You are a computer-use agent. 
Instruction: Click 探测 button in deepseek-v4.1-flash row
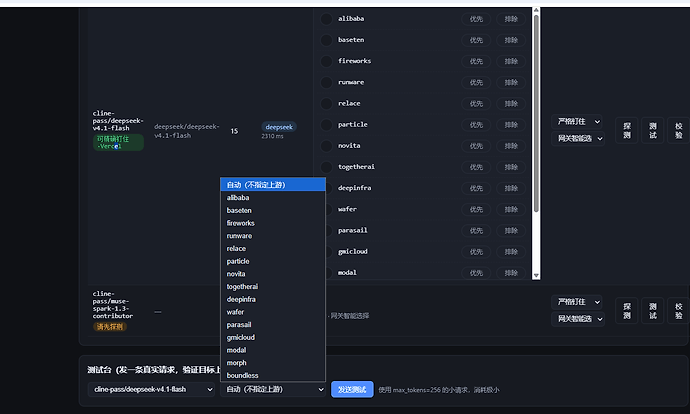(x=627, y=131)
